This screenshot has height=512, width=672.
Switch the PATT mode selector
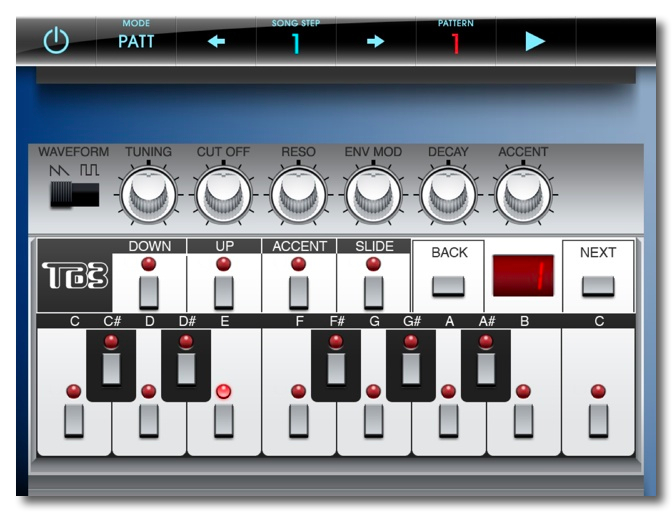pyautogui.click(x=136, y=42)
